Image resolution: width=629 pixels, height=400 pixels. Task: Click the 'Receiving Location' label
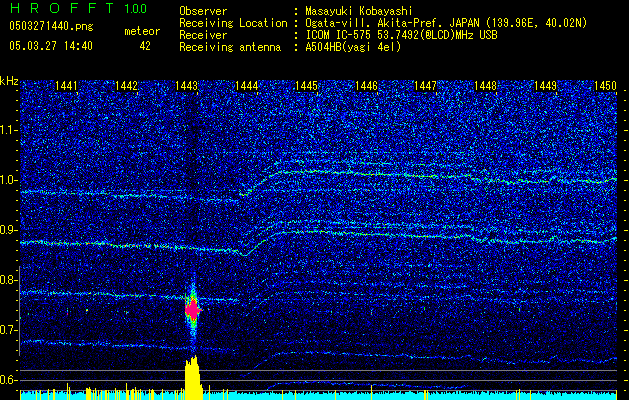tap(233, 23)
